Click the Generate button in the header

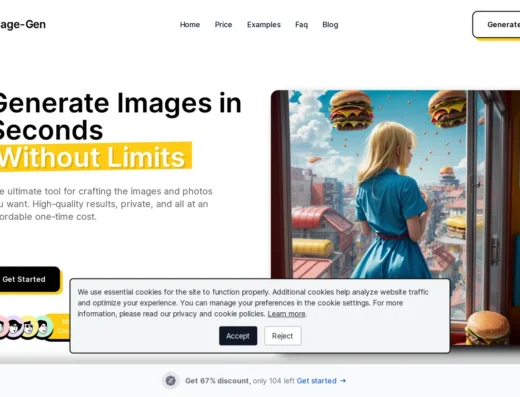point(496,25)
